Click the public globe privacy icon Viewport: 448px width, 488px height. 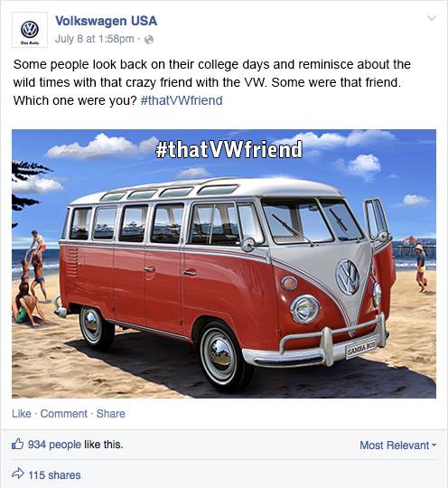pyautogui.click(x=149, y=40)
